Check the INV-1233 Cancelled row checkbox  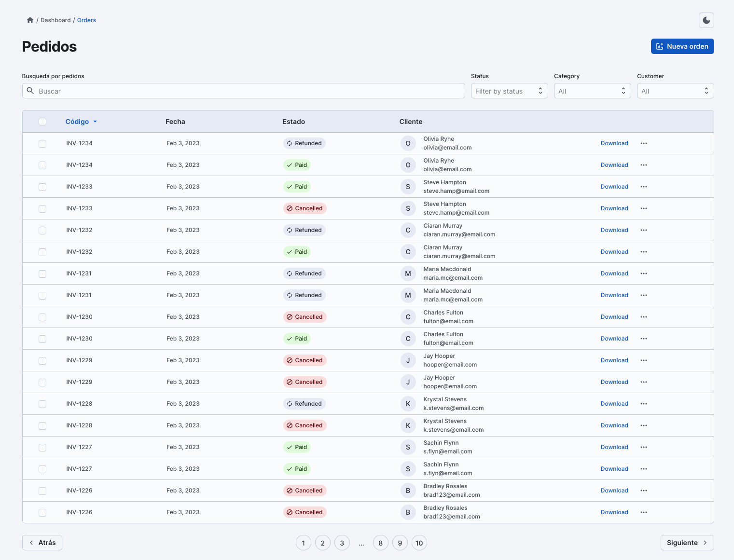click(42, 209)
